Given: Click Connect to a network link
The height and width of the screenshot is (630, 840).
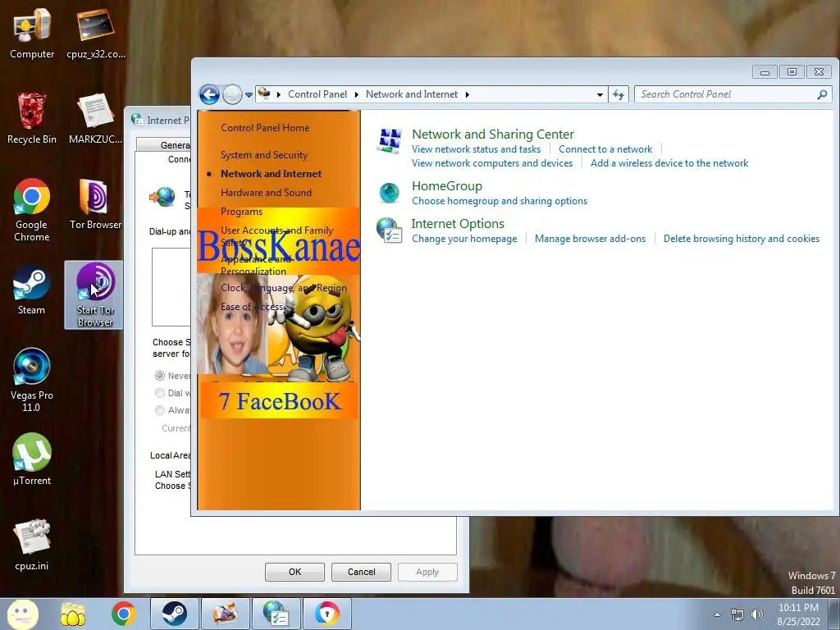Looking at the screenshot, I should [605, 149].
